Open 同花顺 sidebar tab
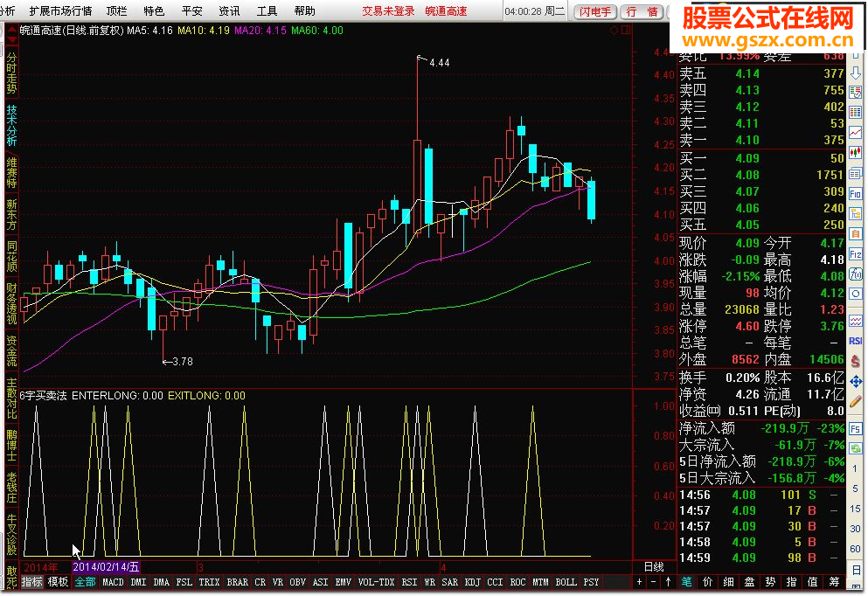This screenshot has width=868, height=596. point(11,256)
